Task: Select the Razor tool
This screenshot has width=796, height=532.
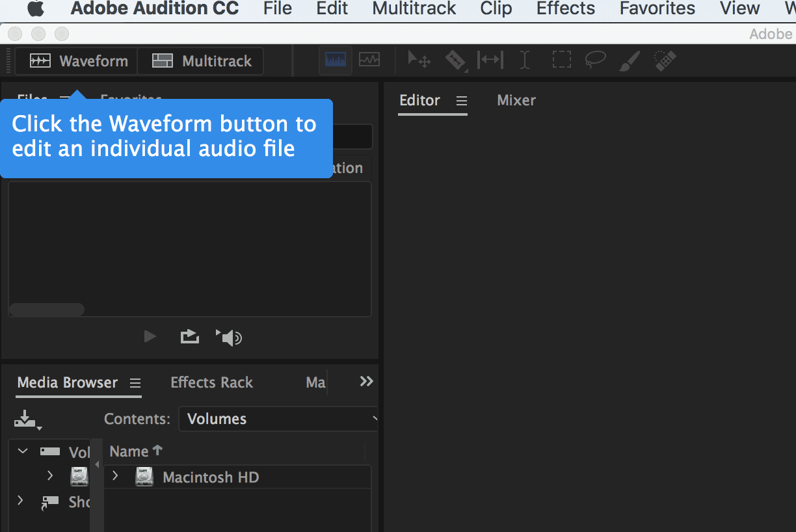Action: point(456,60)
